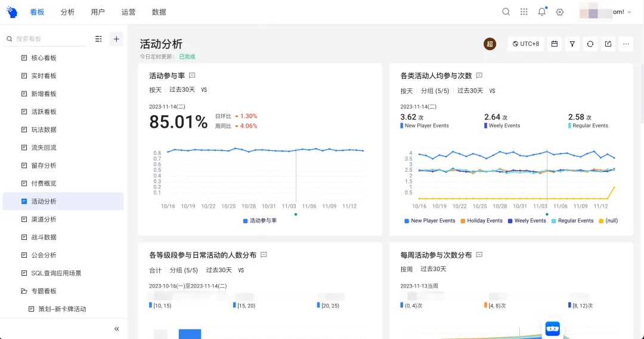This screenshot has width=644, height=339.
Task: Toggle Regular Events legend series
Action: click(572, 221)
